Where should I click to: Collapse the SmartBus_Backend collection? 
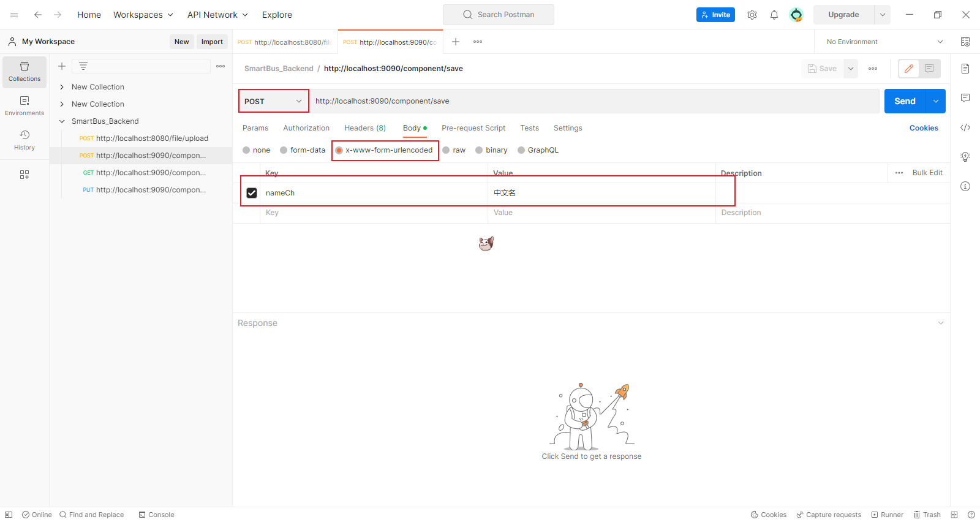tap(62, 121)
